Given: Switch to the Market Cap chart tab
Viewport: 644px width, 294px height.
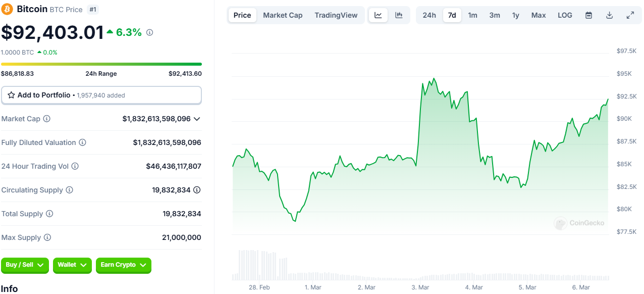Looking at the screenshot, I should click(x=283, y=15).
